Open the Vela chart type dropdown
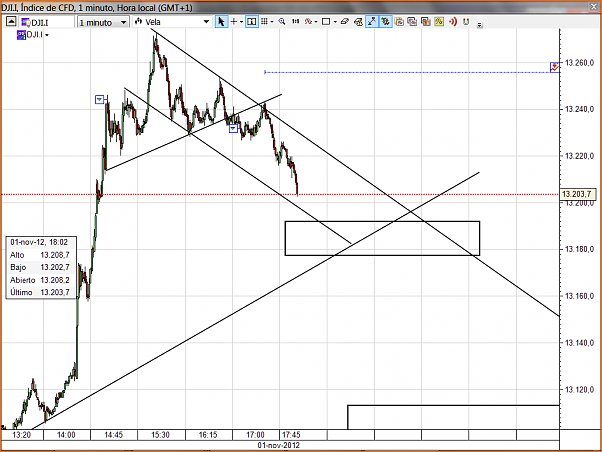Screen dimensions: 602x452 coord(172,22)
